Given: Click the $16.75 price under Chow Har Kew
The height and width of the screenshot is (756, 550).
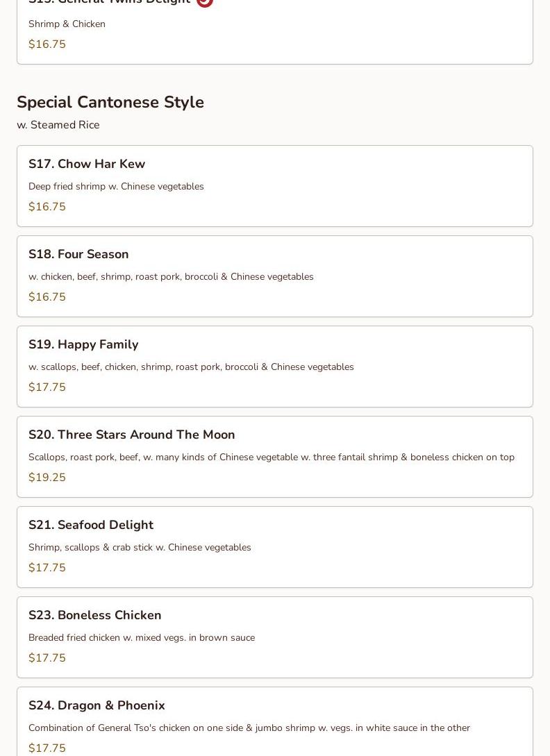Looking at the screenshot, I should click(47, 207).
